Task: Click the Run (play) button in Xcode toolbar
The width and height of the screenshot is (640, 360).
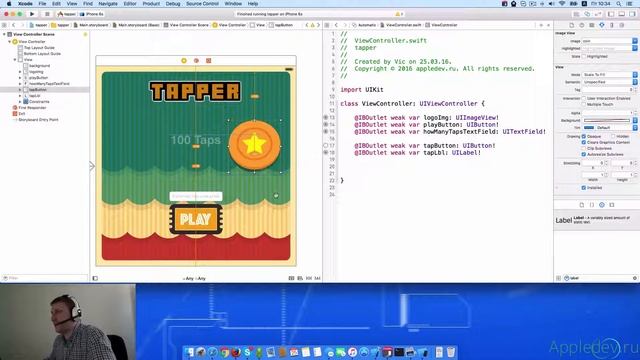Action: [x=32, y=14]
